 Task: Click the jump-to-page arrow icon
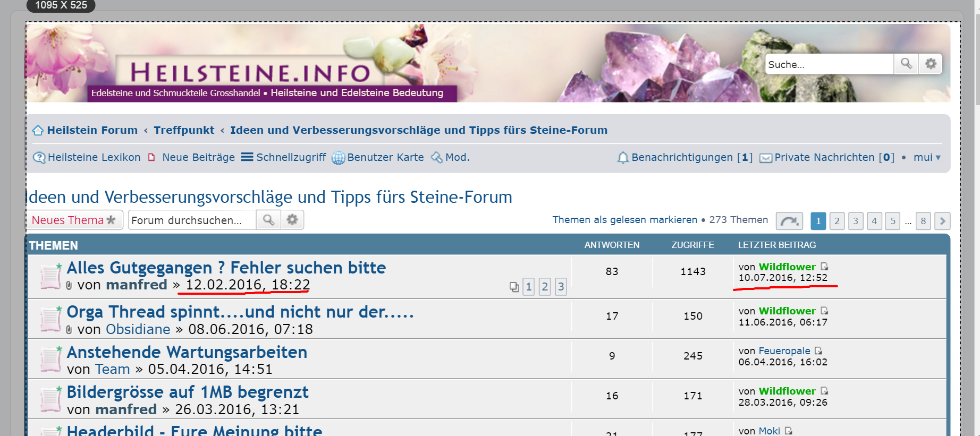[x=789, y=221]
